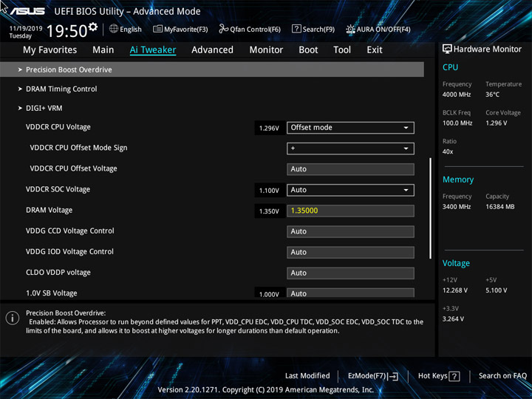
Task: Click the settings gear next to the clock
Action: pyautogui.click(x=93, y=27)
